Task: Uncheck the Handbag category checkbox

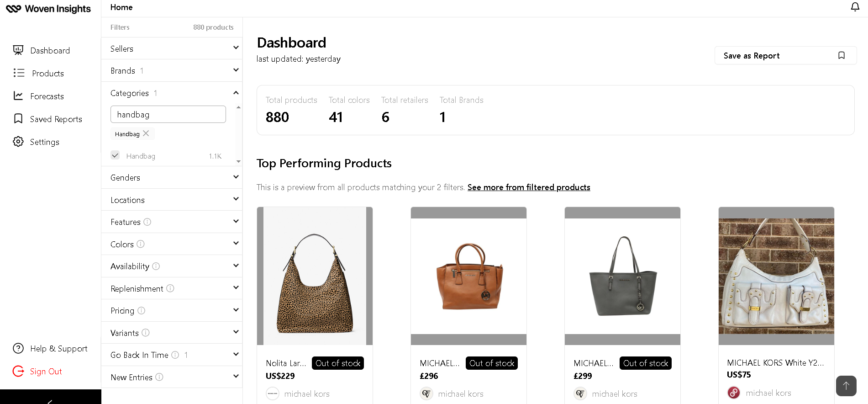Action: coord(115,155)
